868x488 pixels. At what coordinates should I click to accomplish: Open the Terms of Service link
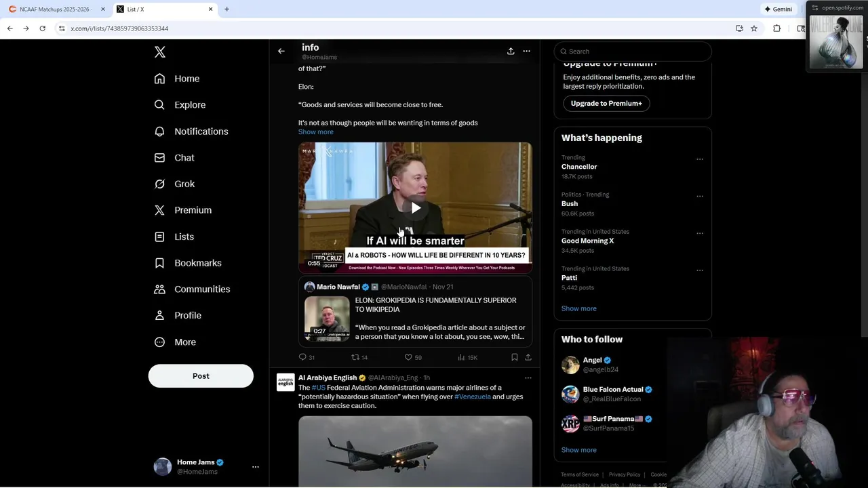[580, 474]
